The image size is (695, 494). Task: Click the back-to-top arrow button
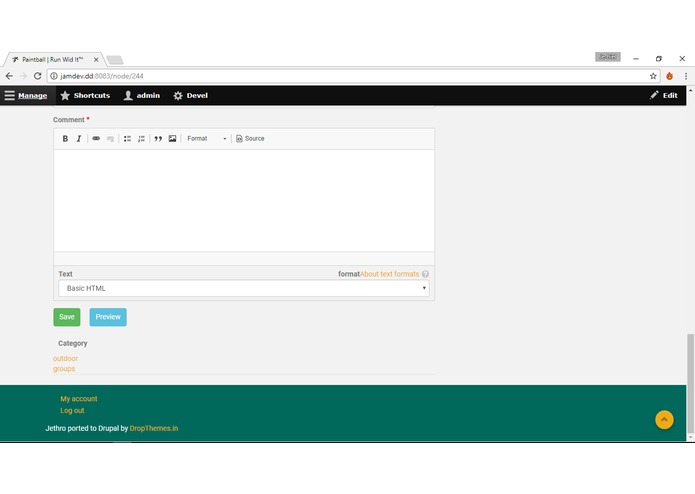pos(664,420)
